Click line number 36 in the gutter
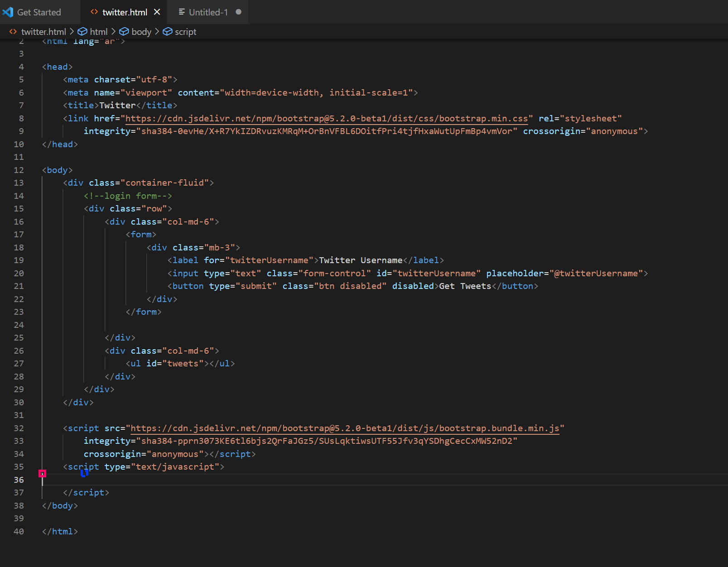 (19, 480)
